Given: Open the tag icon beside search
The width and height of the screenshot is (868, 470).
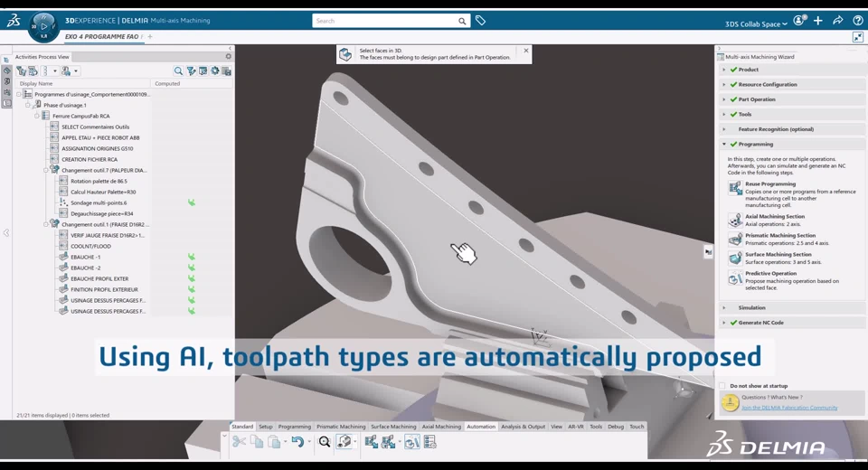Looking at the screenshot, I should [480, 21].
